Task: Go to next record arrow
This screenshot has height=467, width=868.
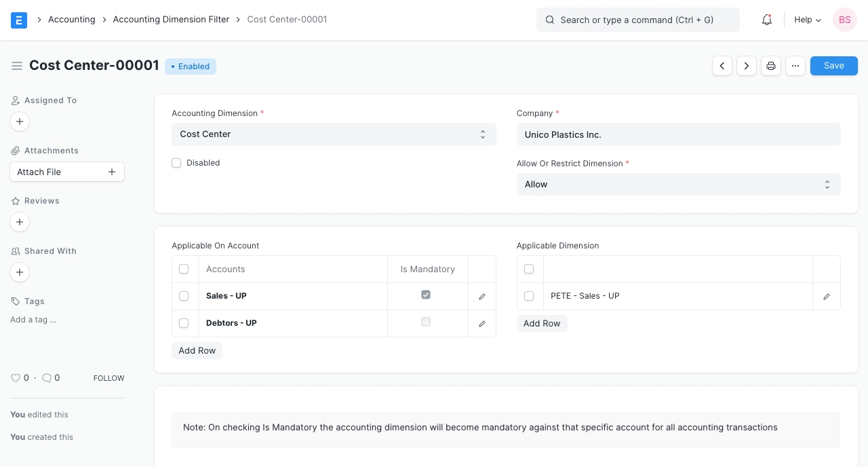Action: (747, 66)
